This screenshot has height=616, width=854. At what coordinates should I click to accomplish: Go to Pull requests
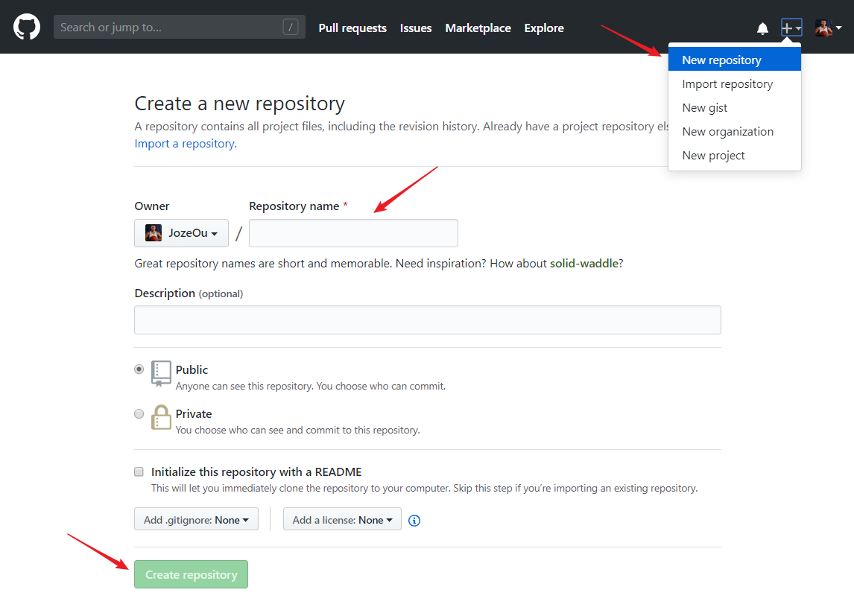pyautogui.click(x=352, y=28)
